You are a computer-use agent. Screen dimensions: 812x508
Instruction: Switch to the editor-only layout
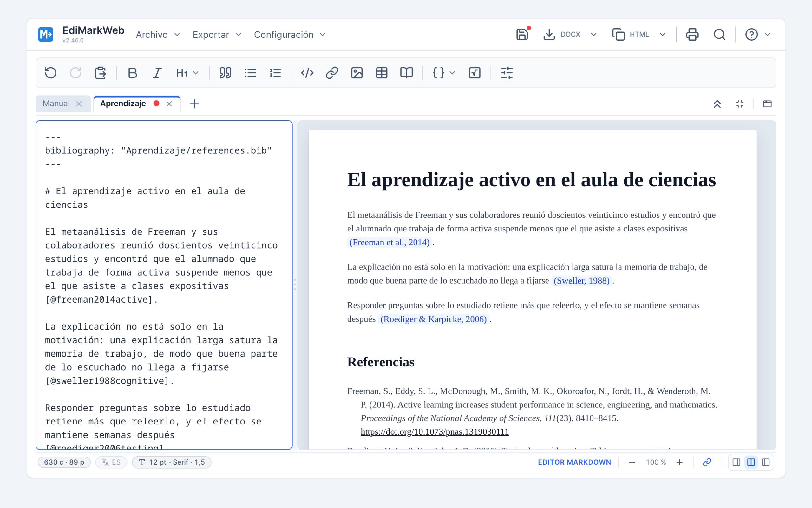click(x=737, y=462)
